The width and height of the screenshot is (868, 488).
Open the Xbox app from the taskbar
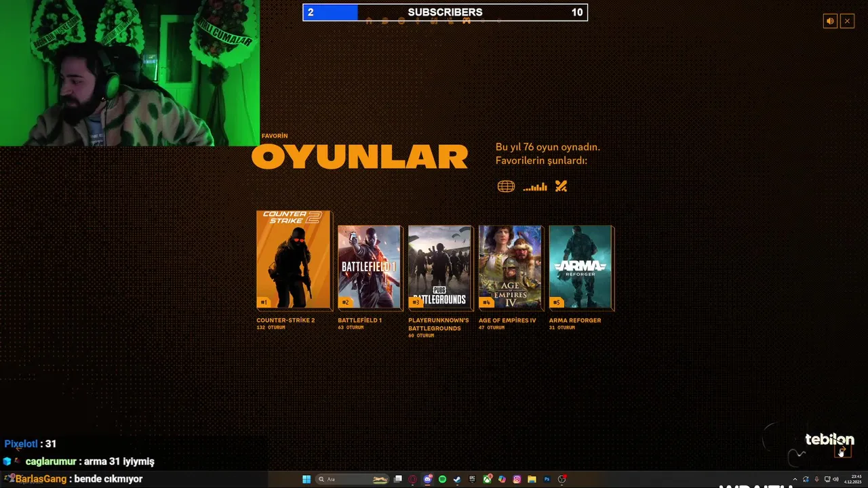pyautogui.click(x=487, y=479)
